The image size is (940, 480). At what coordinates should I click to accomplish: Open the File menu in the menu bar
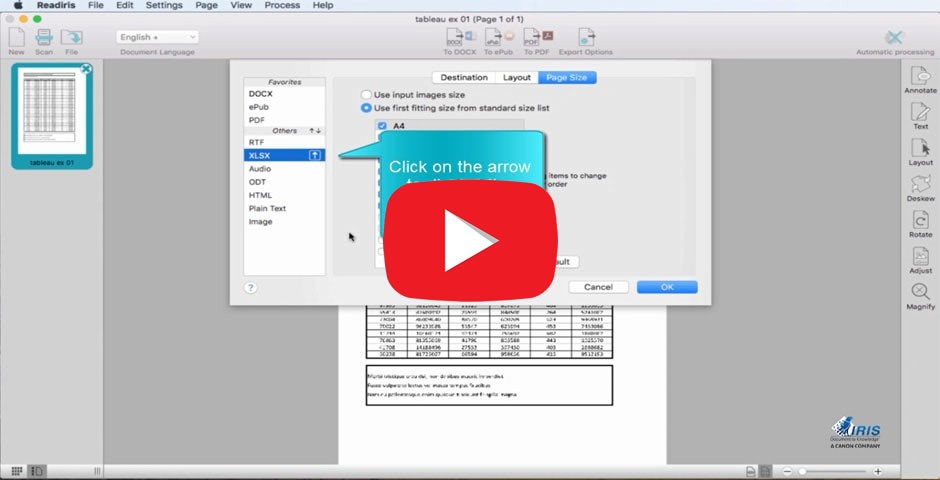click(95, 5)
